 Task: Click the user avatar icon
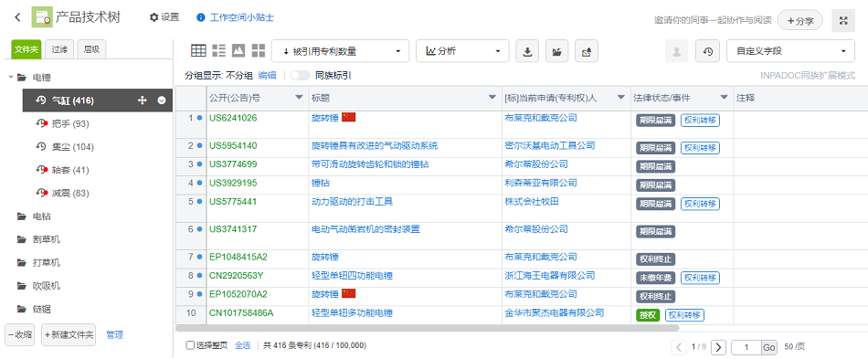click(676, 51)
